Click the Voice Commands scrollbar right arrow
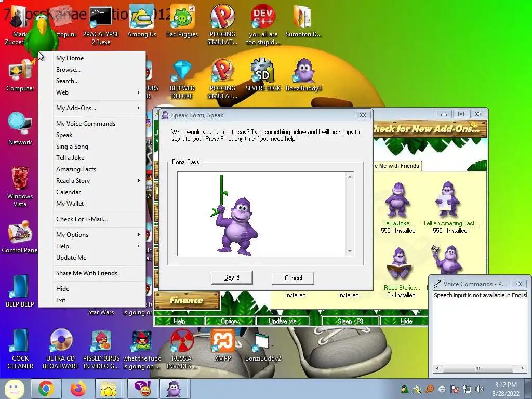Screen dimensions: 532x399 pos(523,368)
